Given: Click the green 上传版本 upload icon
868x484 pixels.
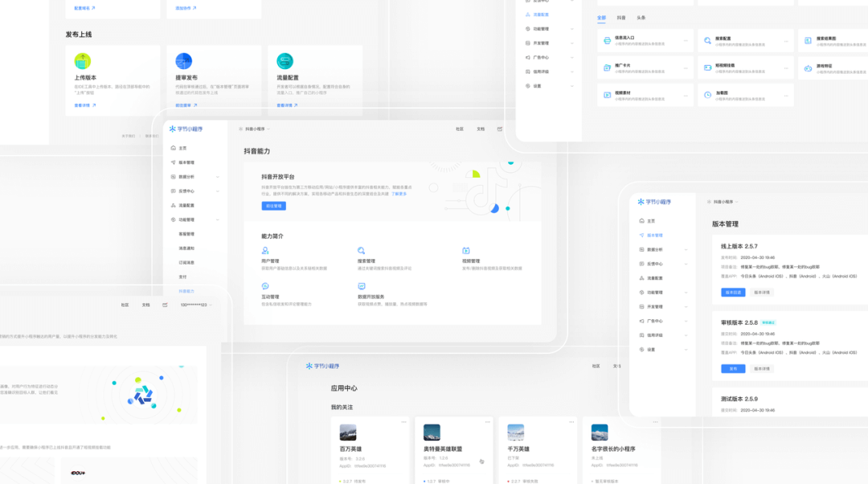Looking at the screenshot, I should (x=83, y=61).
